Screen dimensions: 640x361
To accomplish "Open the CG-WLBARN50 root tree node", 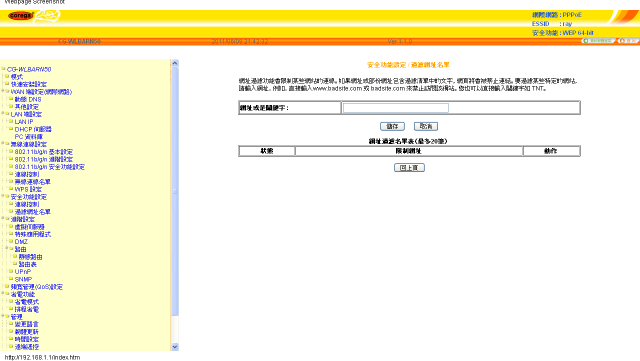I will click(29, 69).
